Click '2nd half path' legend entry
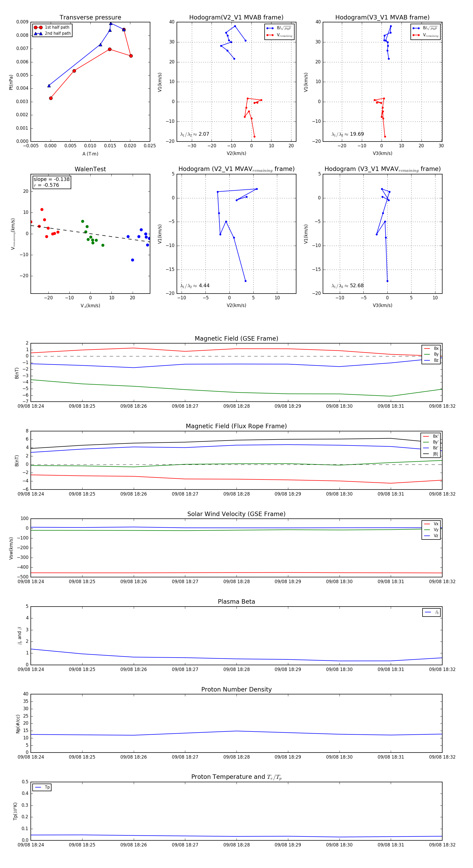This screenshot has height=868, width=473. pyautogui.click(x=53, y=33)
